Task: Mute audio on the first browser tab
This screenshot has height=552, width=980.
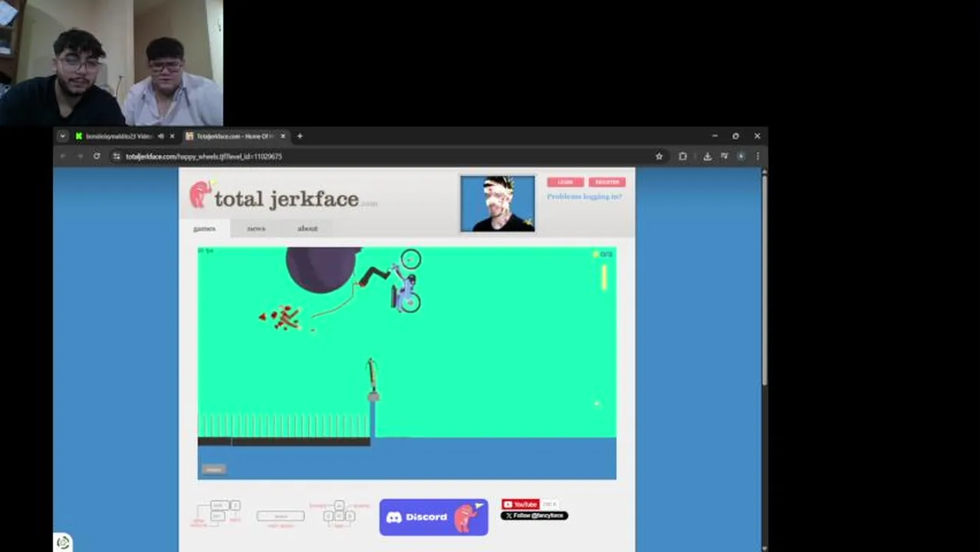Action: pyautogui.click(x=160, y=136)
